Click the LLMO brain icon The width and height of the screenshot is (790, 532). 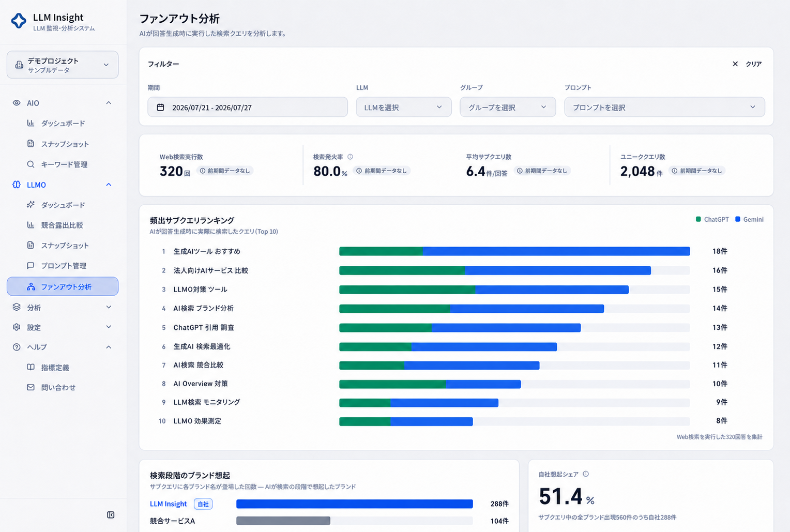point(17,185)
